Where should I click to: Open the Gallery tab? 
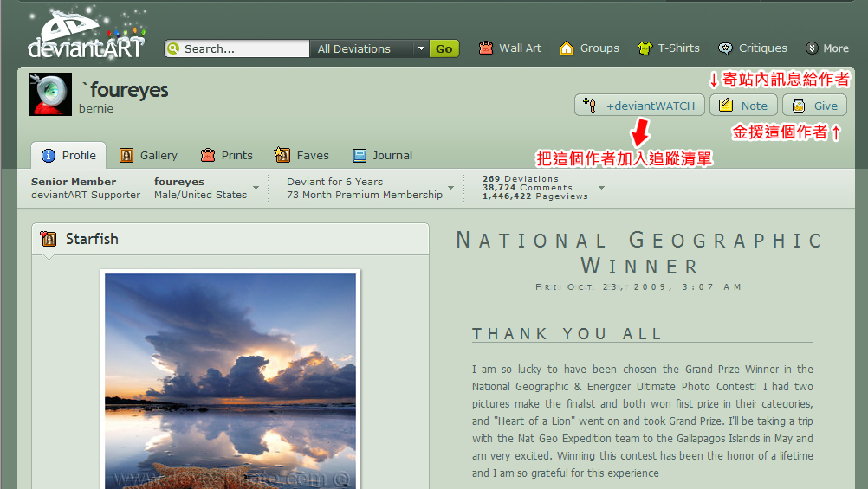coord(148,156)
